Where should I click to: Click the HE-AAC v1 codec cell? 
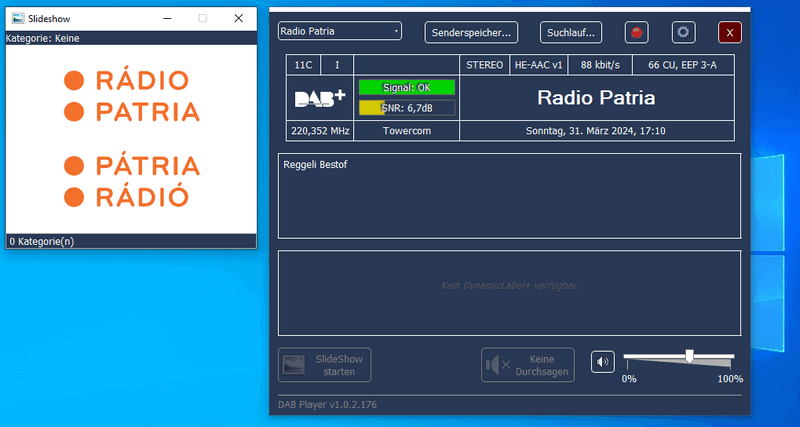pyautogui.click(x=538, y=65)
